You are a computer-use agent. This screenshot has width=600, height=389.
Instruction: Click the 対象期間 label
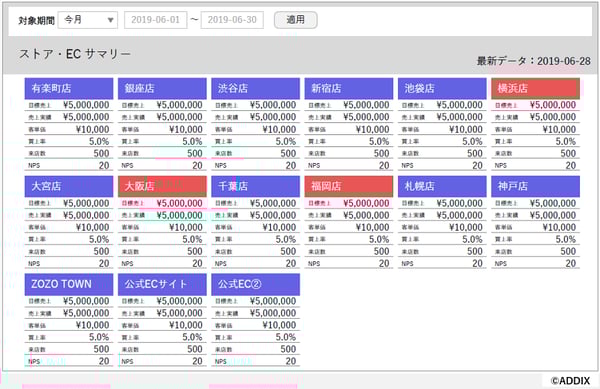point(37,20)
